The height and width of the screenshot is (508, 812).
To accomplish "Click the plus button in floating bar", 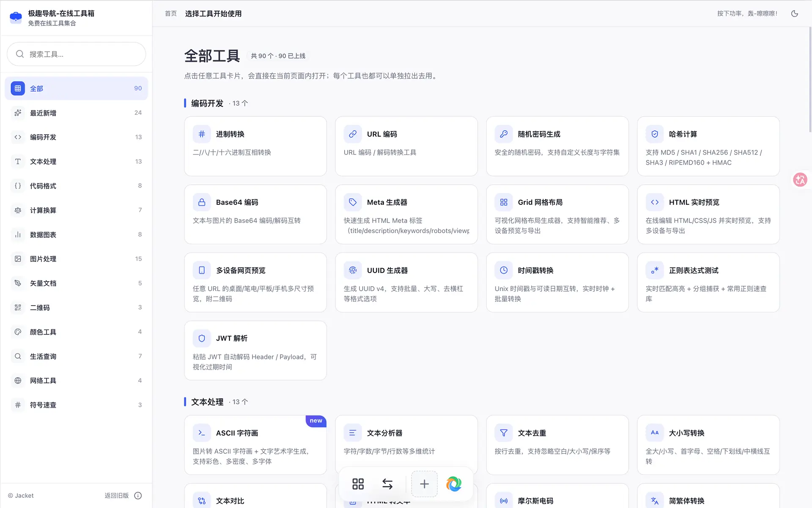I will [424, 484].
